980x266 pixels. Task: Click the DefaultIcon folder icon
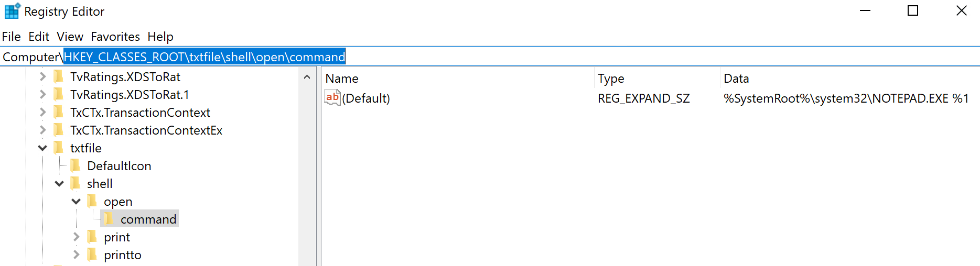click(76, 166)
